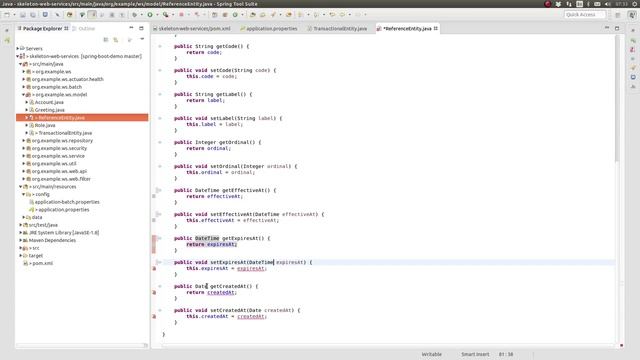Click the Save toolbar icon

(x=23, y=15)
